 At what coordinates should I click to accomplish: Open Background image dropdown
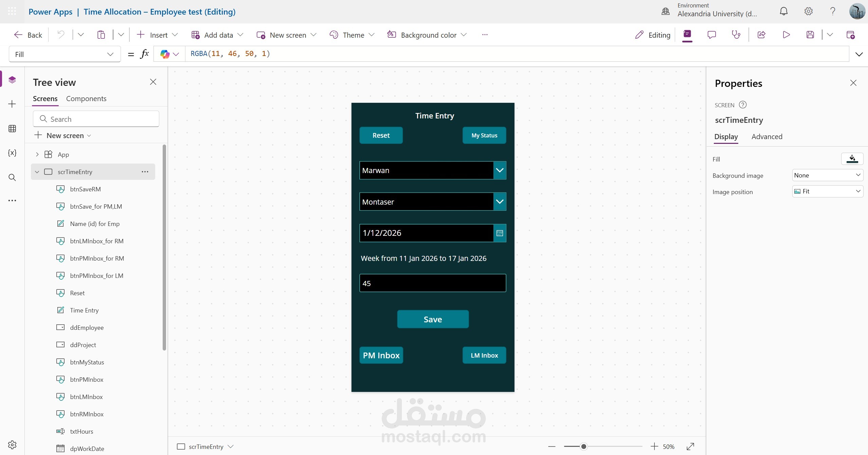click(827, 175)
